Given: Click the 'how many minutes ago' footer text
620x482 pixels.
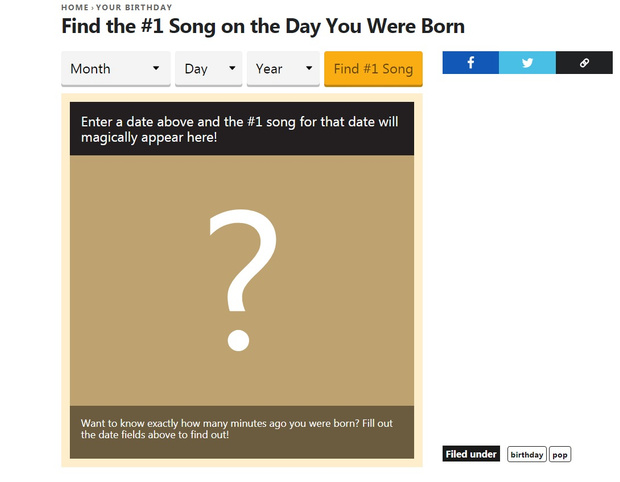Looking at the screenshot, I should click(236, 429).
